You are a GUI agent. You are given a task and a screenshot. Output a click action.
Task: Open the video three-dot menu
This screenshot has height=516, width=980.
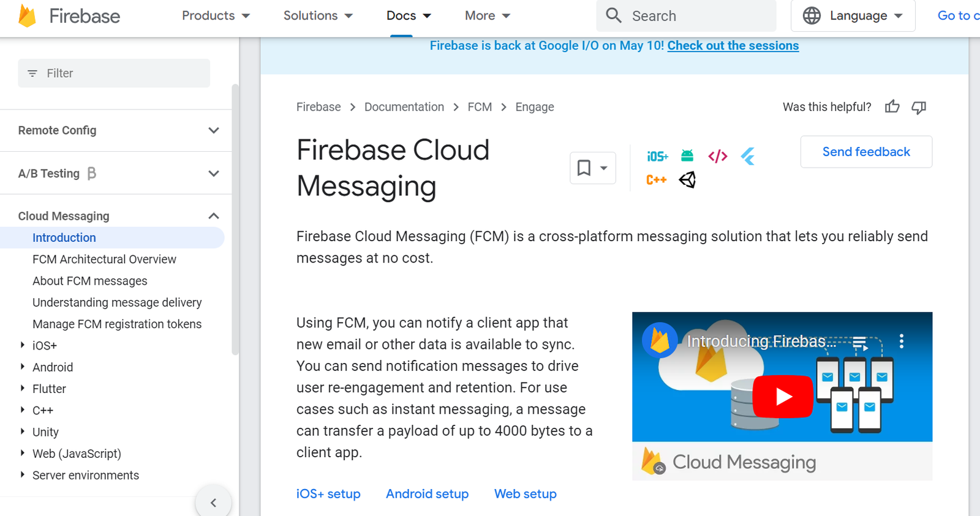click(901, 341)
